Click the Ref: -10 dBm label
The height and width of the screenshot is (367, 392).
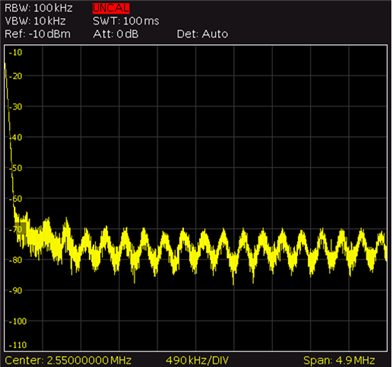coord(37,34)
